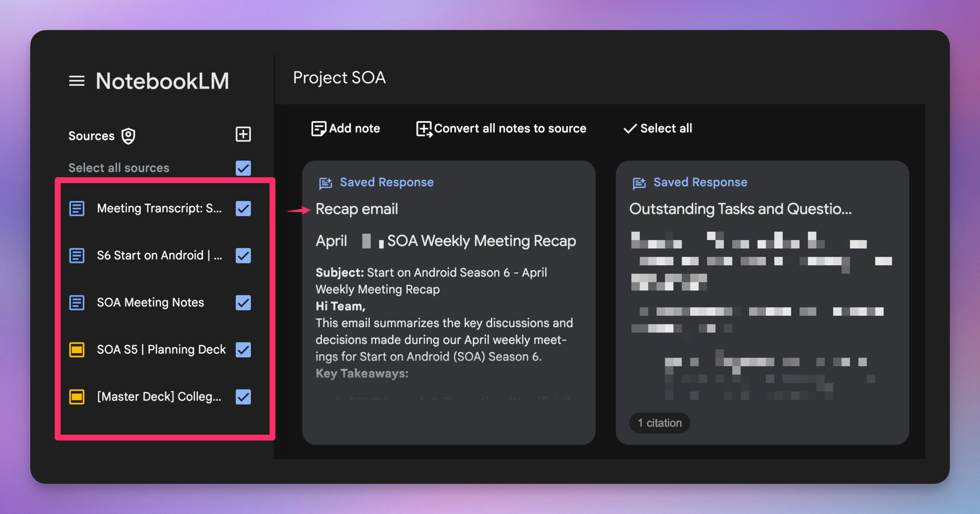
Task: Uncheck the SOA Meeting Notes checkbox
Action: [243, 302]
